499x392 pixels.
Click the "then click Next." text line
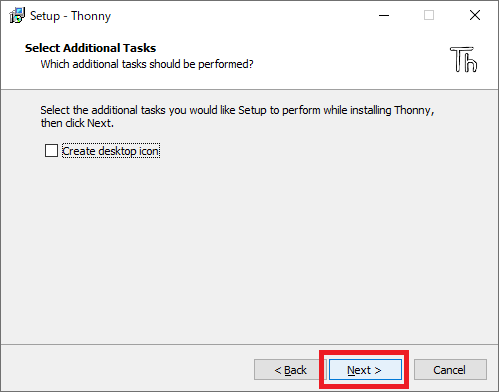coord(77,123)
